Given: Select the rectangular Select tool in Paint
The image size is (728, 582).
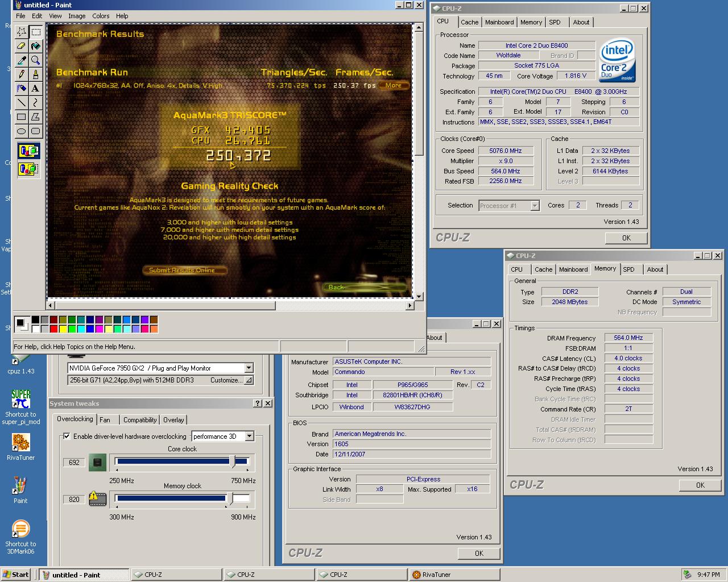Looking at the screenshot, I should point(35,32).
